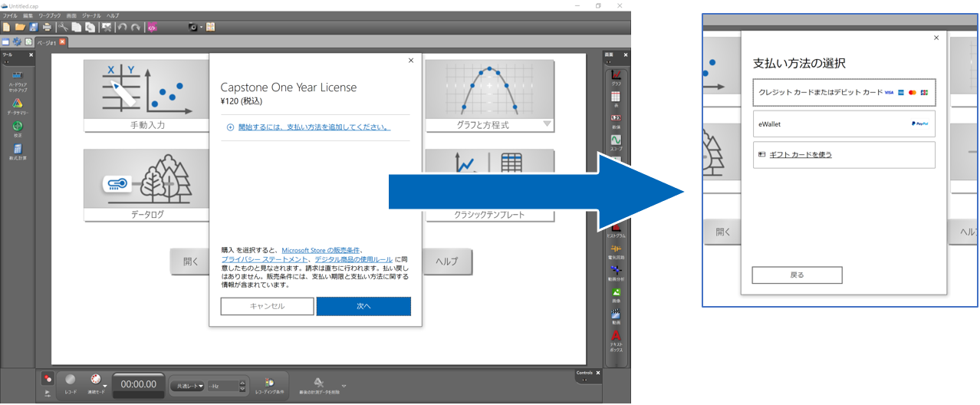Open the Help menu
Viewport: 980px width, 405px height.
(x=113, y=16)
